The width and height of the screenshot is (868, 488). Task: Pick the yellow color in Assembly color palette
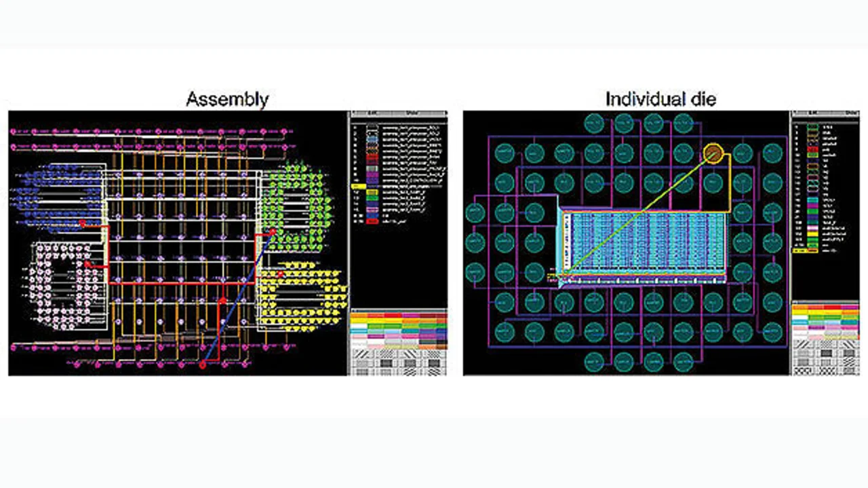coord(359,320)
